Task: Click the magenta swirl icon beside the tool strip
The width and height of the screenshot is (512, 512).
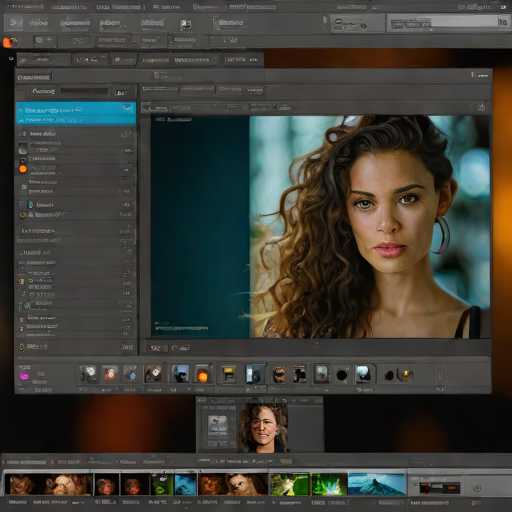Action: pos(24,376)
